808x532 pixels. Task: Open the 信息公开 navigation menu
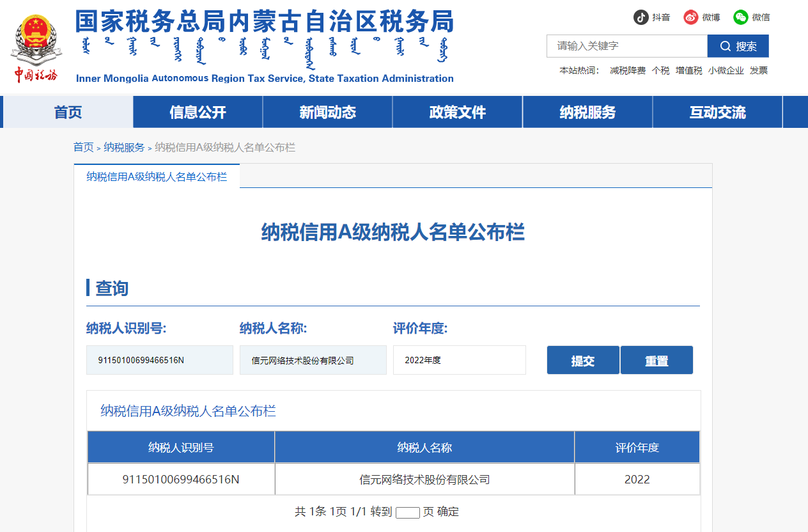pyautogui.click(x=198, y=113)
